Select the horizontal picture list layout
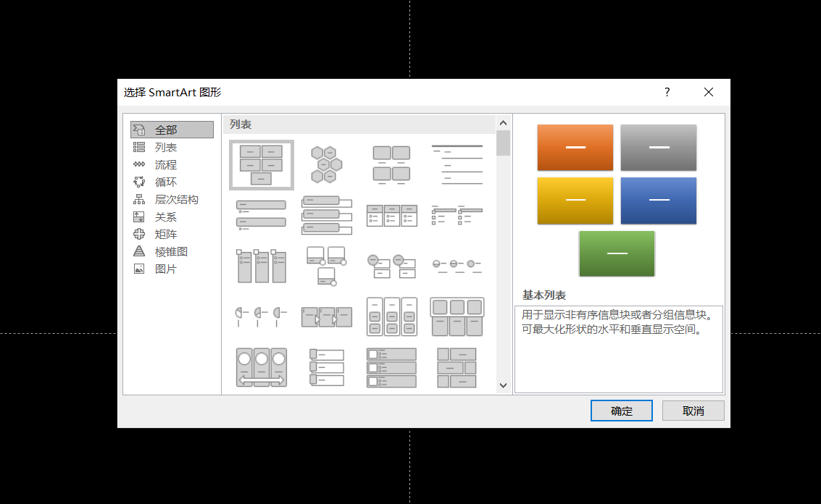The width and height of the screenshot is (821, 504). [457, 316]
